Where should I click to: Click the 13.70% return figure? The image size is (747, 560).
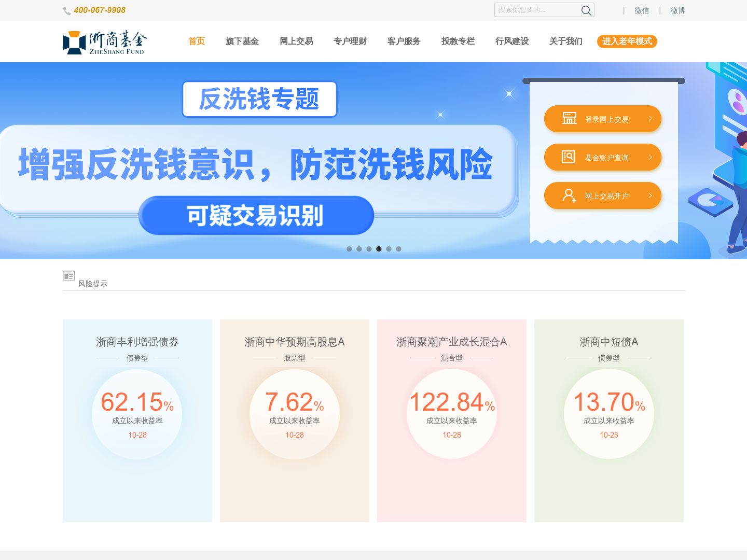point(609,402)
